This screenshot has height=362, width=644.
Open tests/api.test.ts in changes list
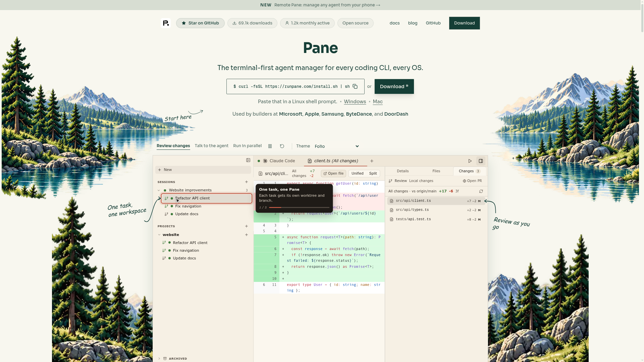click(436, 220)
